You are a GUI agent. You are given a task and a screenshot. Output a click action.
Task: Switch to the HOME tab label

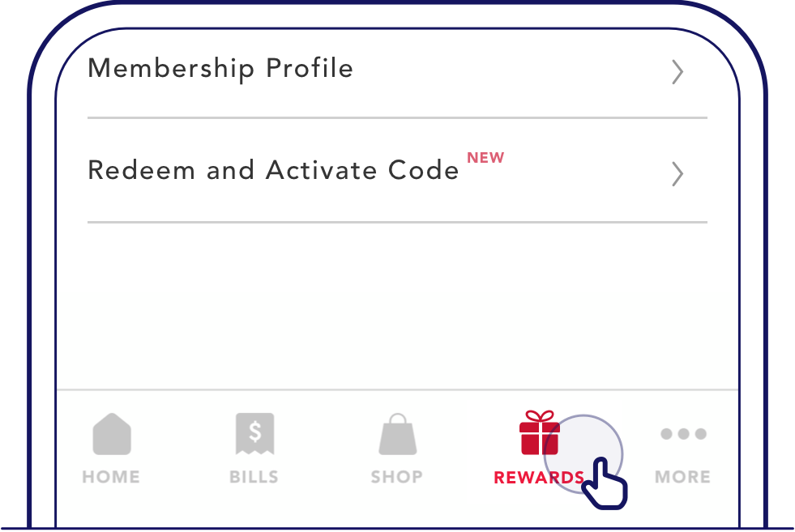point(111,477)
